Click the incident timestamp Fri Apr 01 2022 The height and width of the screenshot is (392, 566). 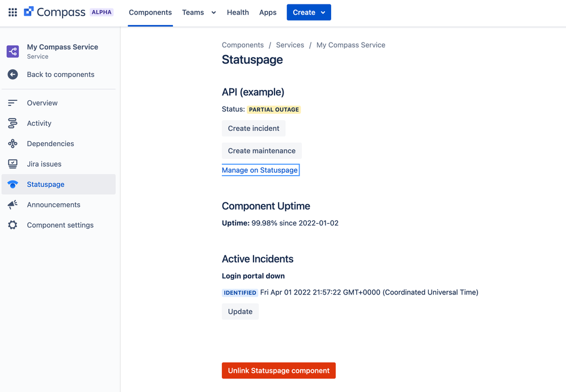point(369,292)
